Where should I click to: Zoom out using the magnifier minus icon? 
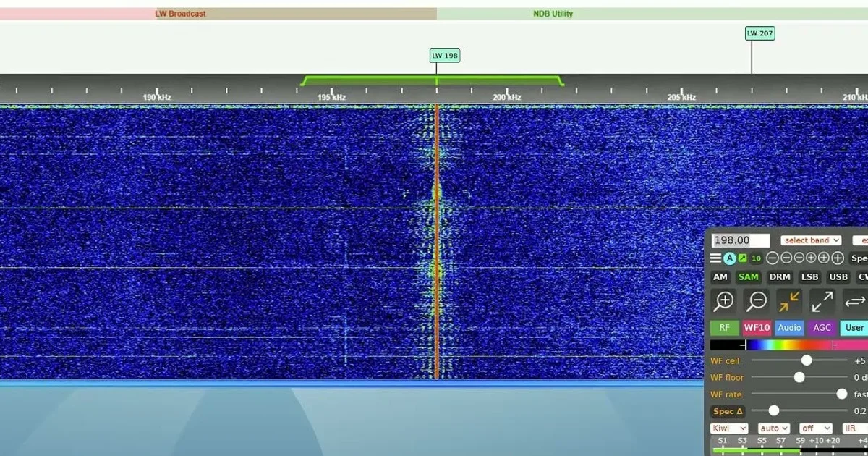(x=757, y=300)
